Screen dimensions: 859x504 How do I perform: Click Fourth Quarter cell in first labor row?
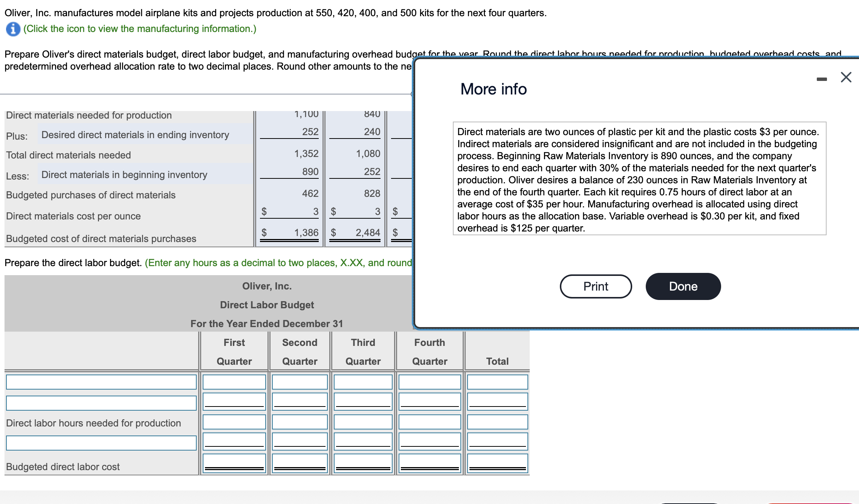pyautogui.click(x=429, y=382)
